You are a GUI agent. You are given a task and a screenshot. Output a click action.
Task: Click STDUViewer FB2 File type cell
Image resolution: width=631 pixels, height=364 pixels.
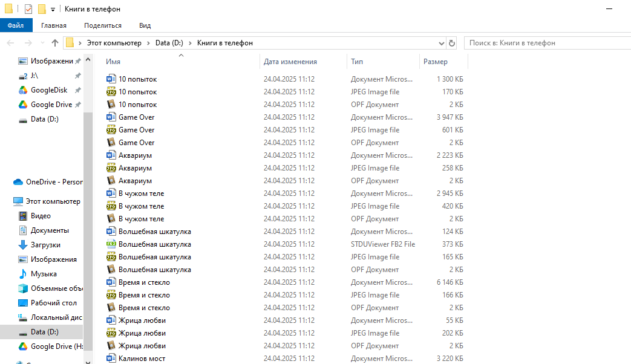[383, 244]
